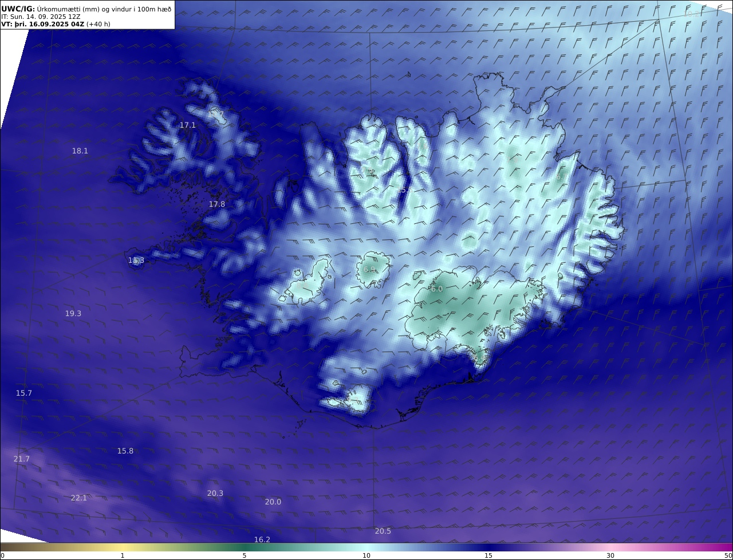This screenshot has height=560, width=733.
Task: Click the 16.2 value above the color bar
Action: [x=262, y=539]
